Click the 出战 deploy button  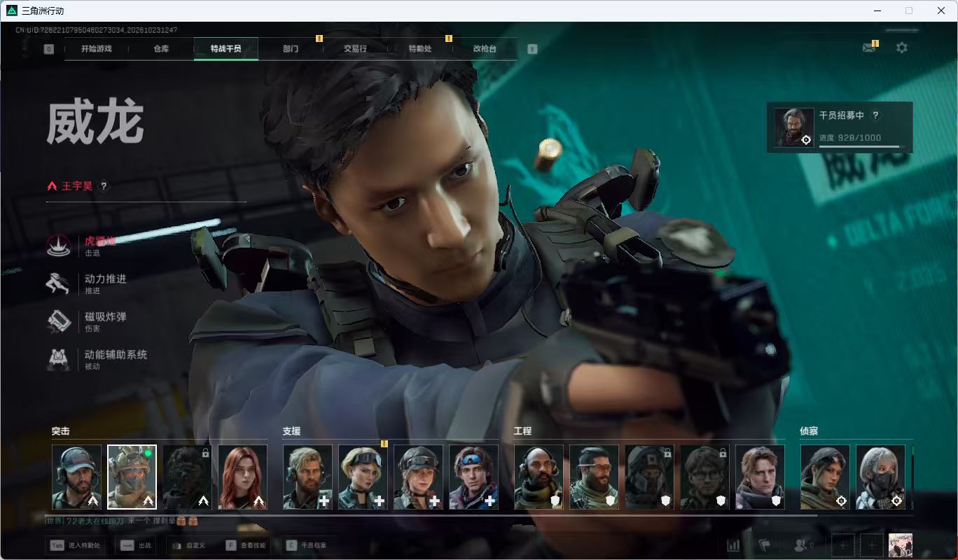coord(136,545)
